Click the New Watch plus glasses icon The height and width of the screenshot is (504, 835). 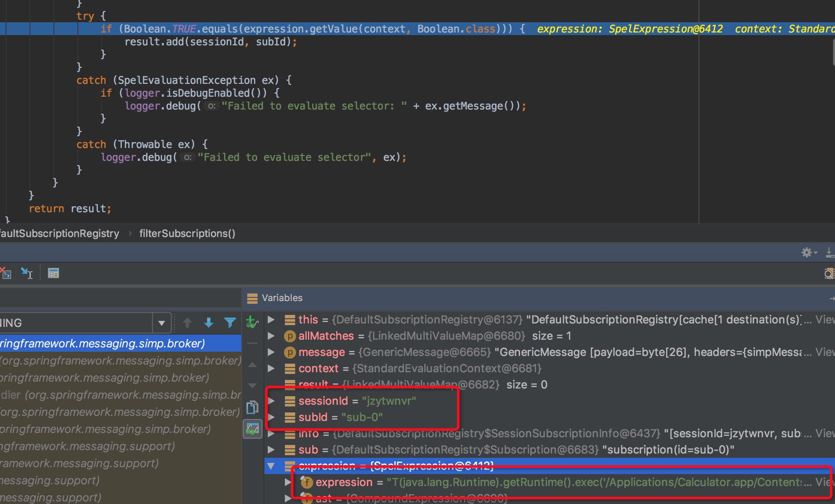(x=252, y=322)
